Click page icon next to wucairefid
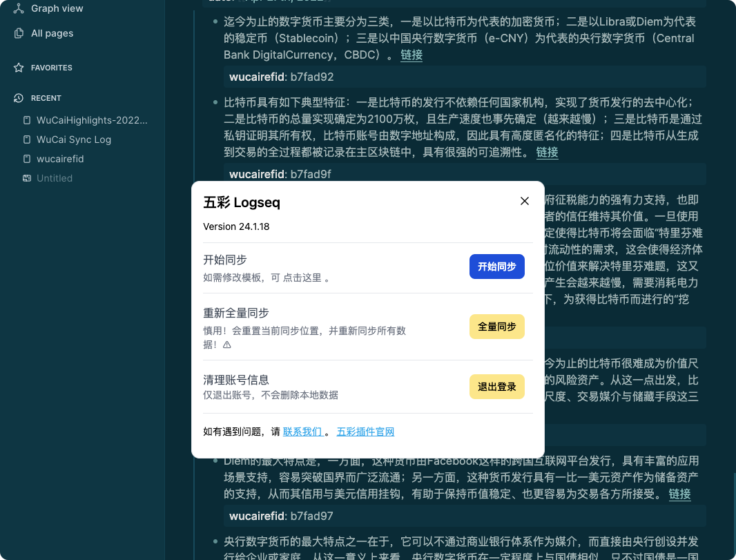 [27, 159]
